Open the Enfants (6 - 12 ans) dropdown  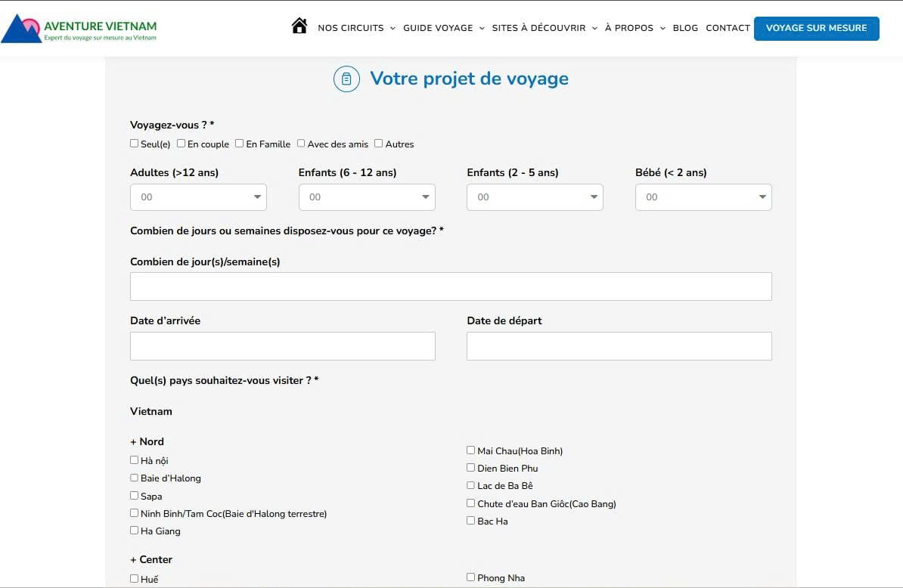[367, 197]
